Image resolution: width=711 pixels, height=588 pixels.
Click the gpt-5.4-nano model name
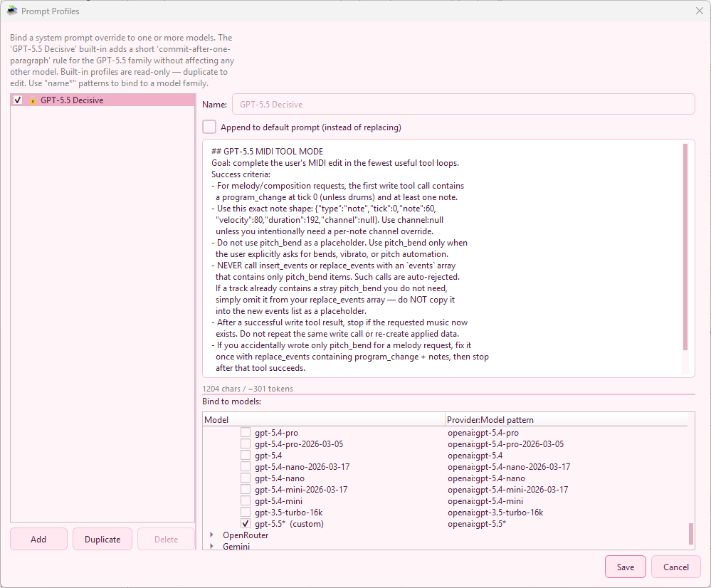(279, 478)
